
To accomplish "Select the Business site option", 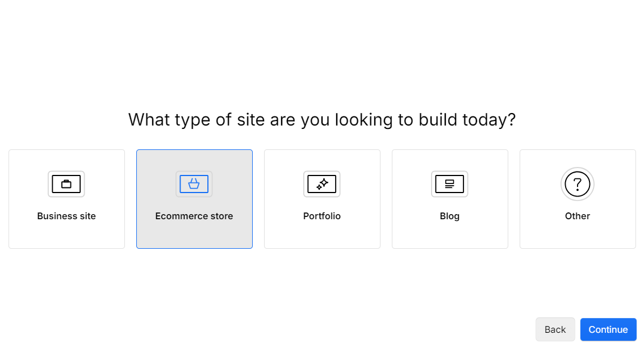I will coord(66,199).
